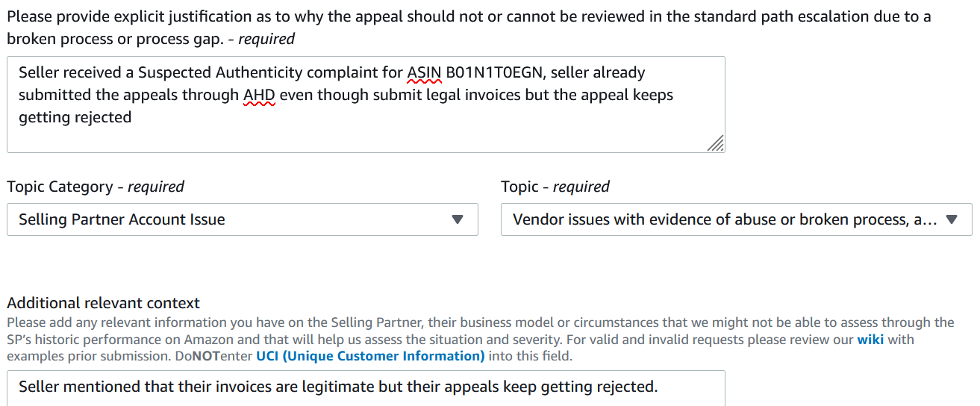Screen dimensions: 980x406
Task: Click the 'Topic - required' label
Action: point(555,187)
